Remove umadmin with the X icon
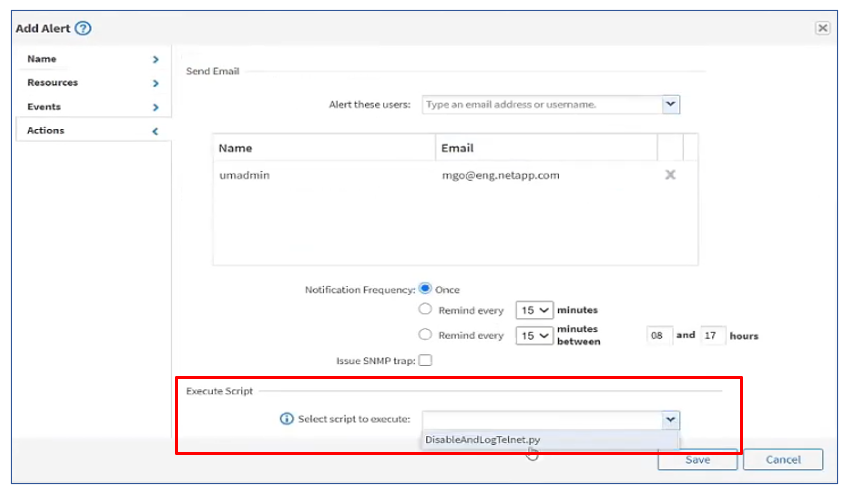Screen dimensions: 853x493 pyautogui.click(x=670, y=175)
